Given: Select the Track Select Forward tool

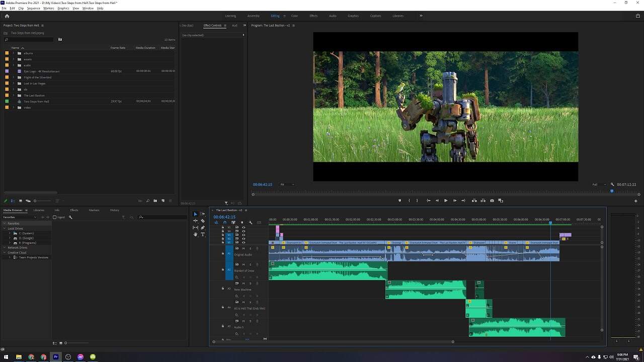Looking at the screenshot, I should [x=203, y=214].
